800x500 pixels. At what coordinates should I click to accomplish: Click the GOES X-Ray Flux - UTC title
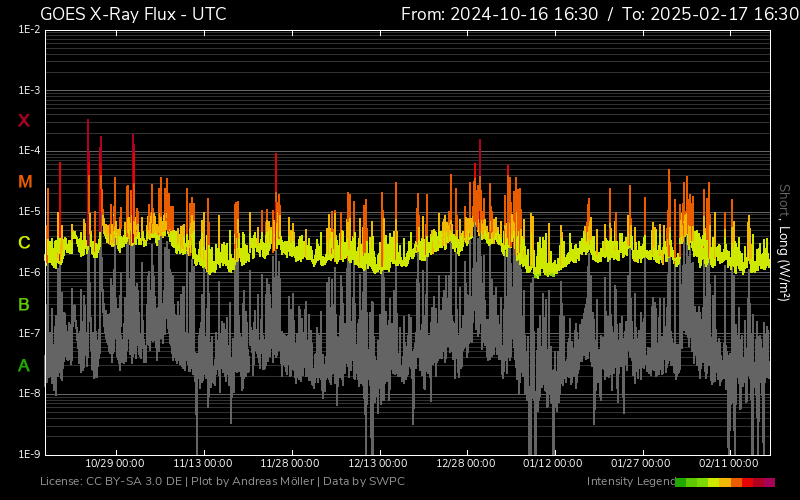pos(133,14)
